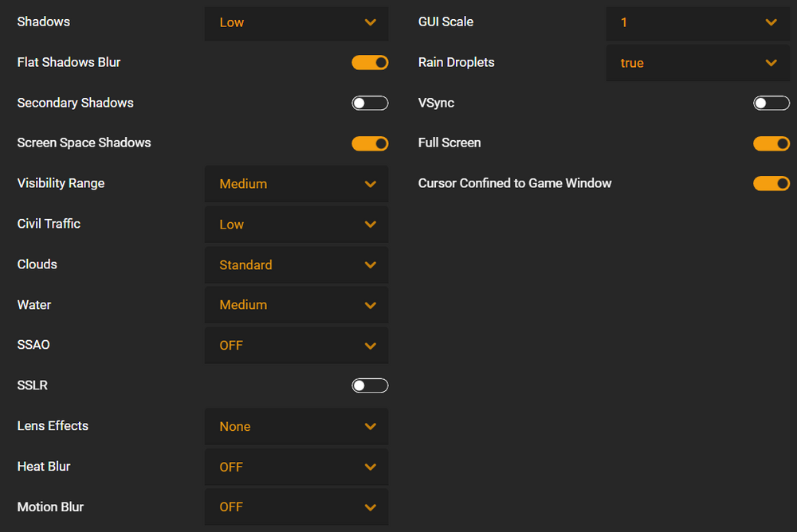Viewport: 797px width, 532px height.
Task: Click the Motion Blur chevron arrow
Action: pos(371,507)
